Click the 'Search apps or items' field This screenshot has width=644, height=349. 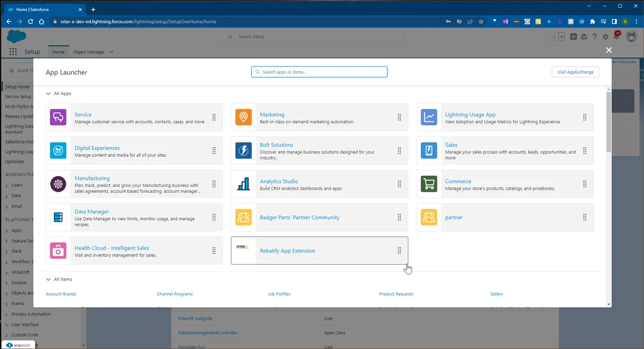[x=319, y=72]
